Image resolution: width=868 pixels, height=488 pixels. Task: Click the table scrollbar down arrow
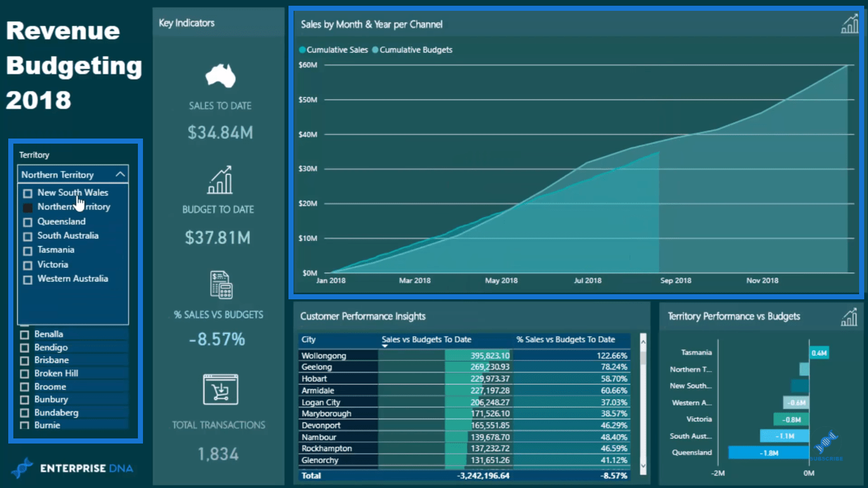click(x=643, y=465)
